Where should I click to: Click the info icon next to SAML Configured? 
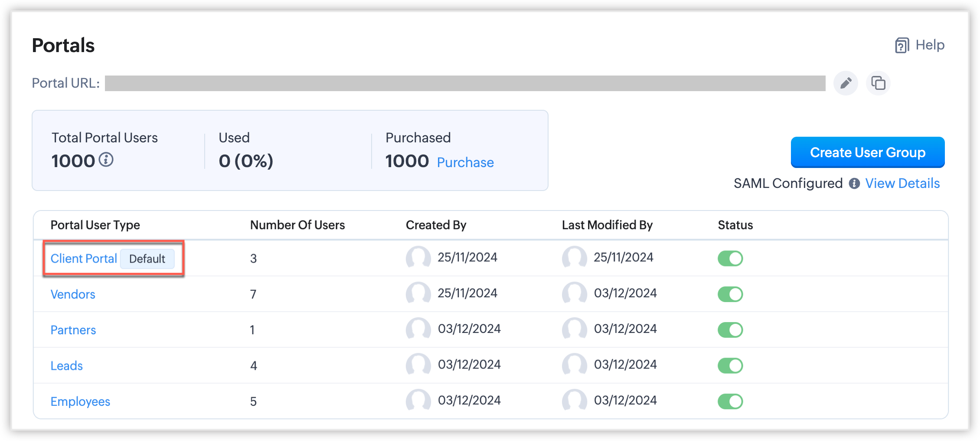854,184
